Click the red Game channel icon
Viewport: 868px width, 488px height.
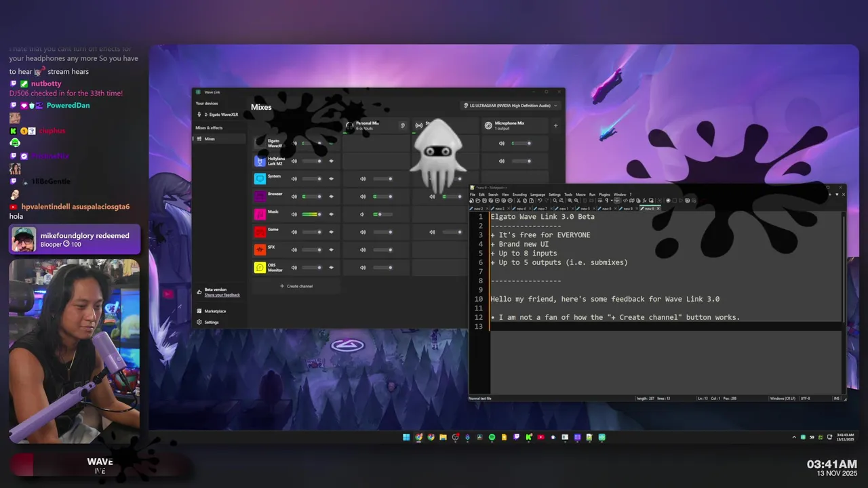click(x=260, y=232)
